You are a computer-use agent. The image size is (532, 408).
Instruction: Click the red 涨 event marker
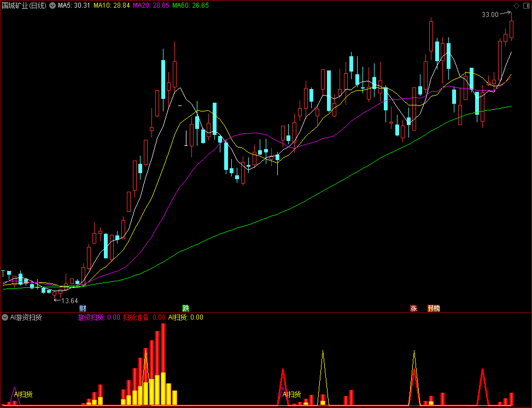pyautogui.click(x=413, y=308)
